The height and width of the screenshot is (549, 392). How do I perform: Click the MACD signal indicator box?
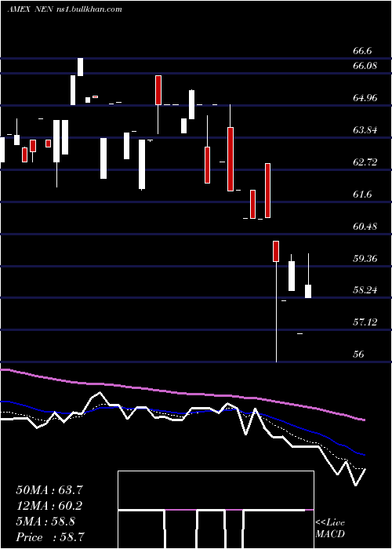pos(216,510)
